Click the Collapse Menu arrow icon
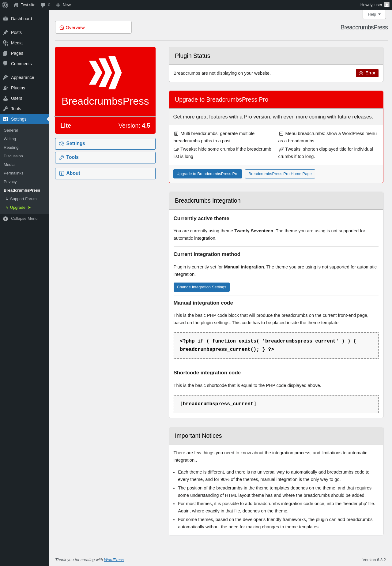The image size is (392, 566). pos(6,219)
